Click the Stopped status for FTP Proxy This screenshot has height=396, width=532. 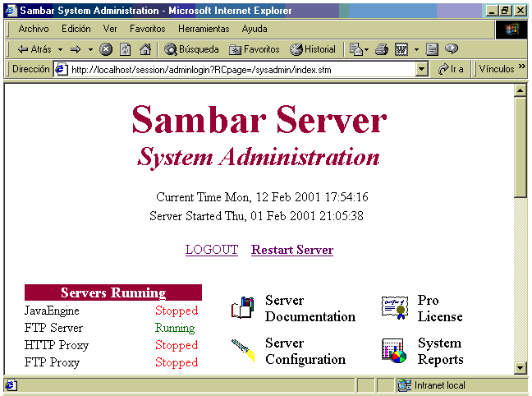177,362
